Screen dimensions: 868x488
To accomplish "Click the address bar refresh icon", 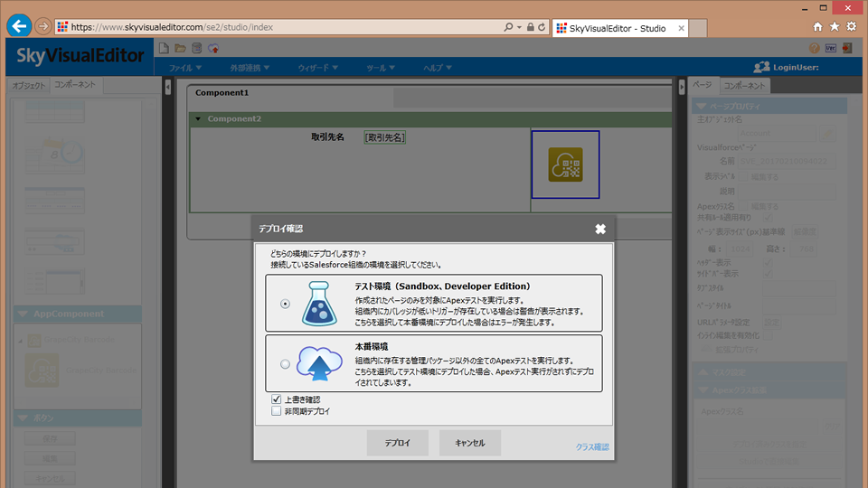I will pos(542,26).
